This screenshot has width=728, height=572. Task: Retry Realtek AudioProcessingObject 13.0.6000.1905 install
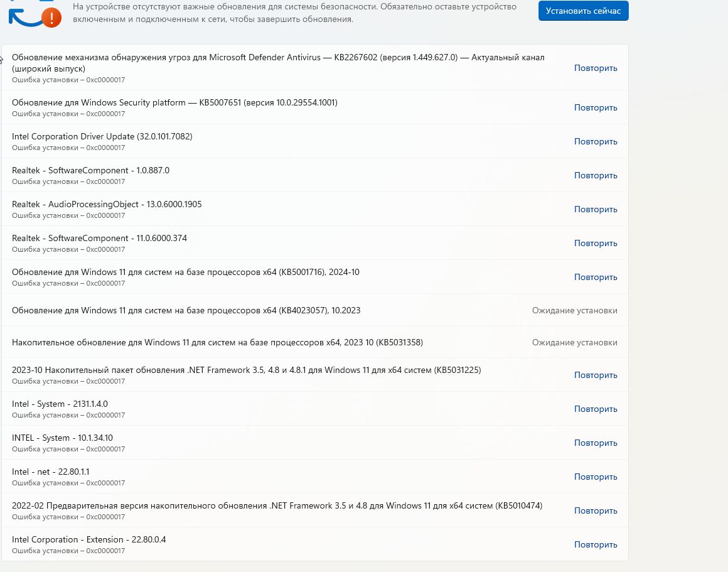pyautogui.click(x=595, y=209)
